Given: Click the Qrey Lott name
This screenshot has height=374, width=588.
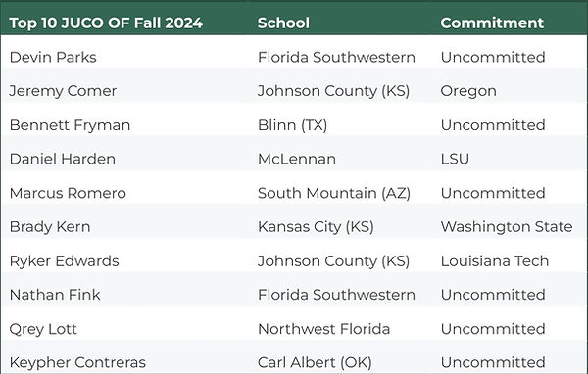Looking at the screenshot, I should pyautogui.click(x=43, y=329).
